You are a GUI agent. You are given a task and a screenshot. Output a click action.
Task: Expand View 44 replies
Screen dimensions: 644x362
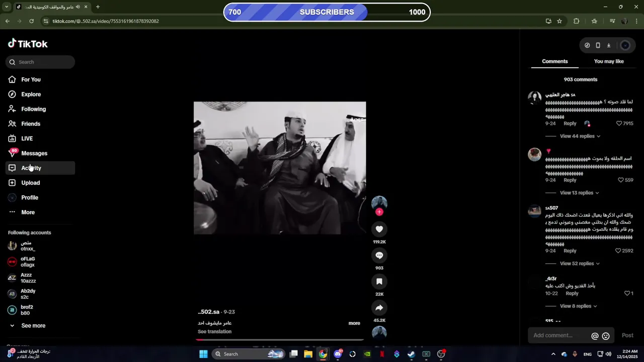(580, 136)
